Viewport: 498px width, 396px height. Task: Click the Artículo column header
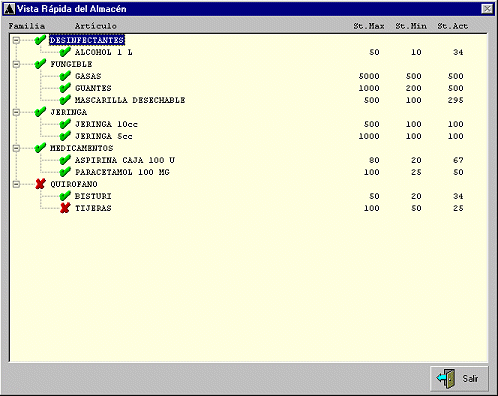coord(96,26)
